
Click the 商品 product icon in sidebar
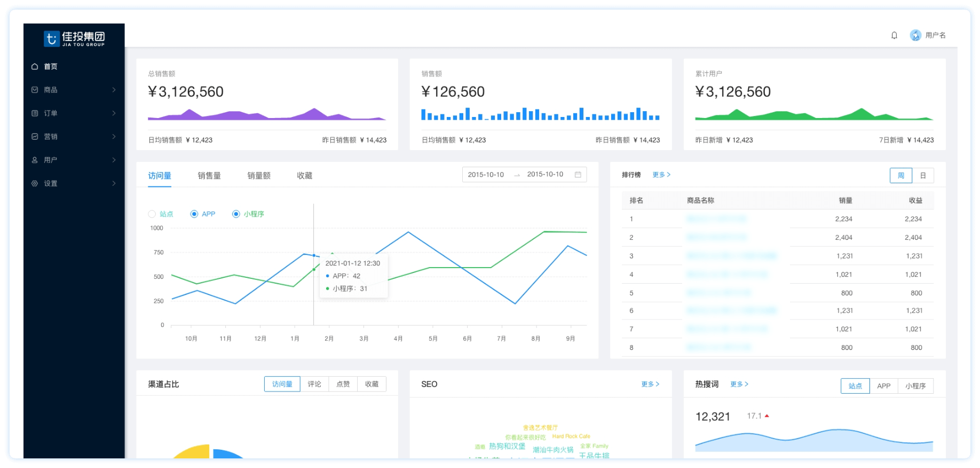pos(35,90)
